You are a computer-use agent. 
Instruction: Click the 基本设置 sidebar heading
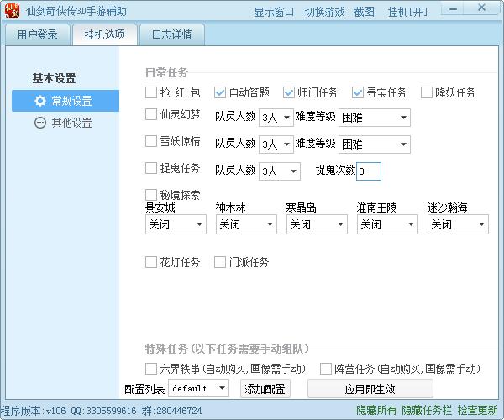tap(54, 78)
